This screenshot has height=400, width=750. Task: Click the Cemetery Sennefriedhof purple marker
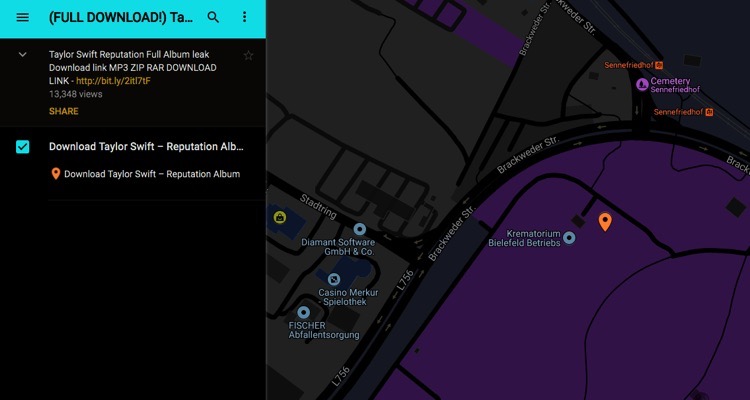point(642,84)
